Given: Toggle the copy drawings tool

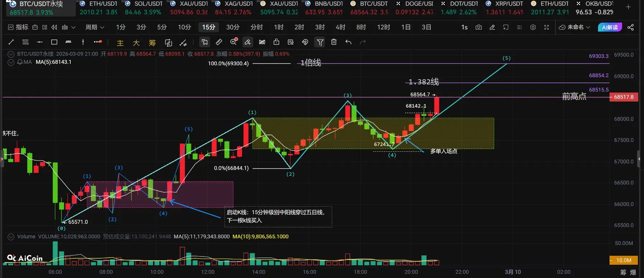Looking at the screenshot, I should click(x=205, y=42).
